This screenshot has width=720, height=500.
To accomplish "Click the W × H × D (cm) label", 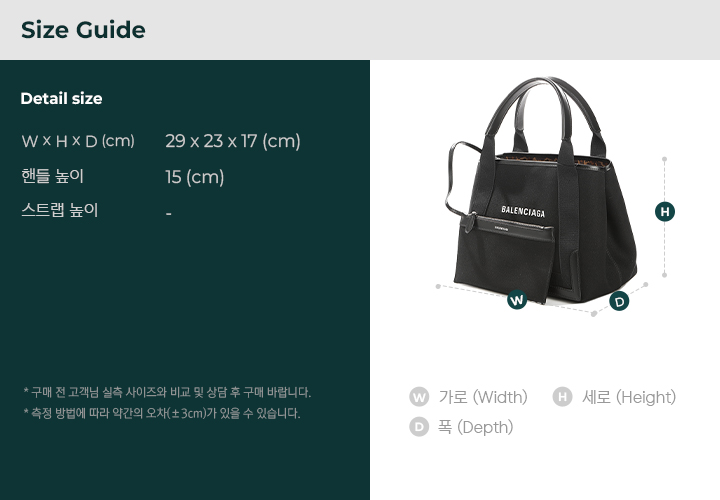I will coord(78,141).
